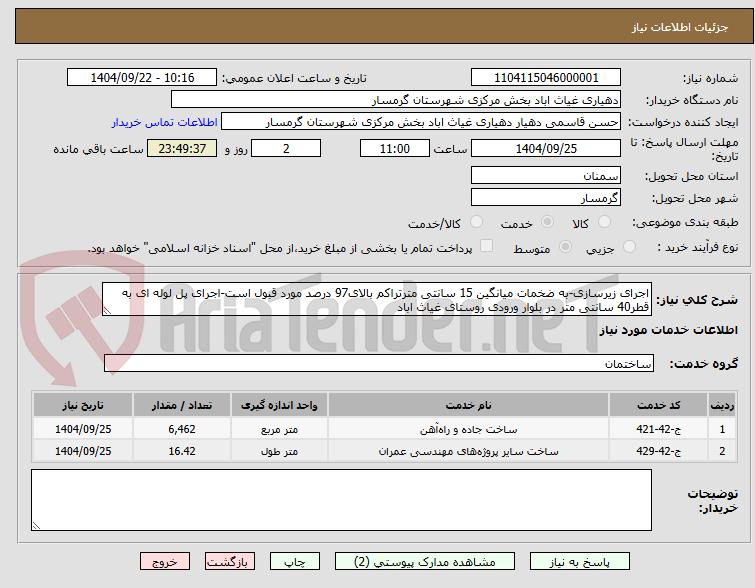Viewport: 755px width, 588px height.
Task: Click quantity cell 16.42
Action: [x=182, y=451]
